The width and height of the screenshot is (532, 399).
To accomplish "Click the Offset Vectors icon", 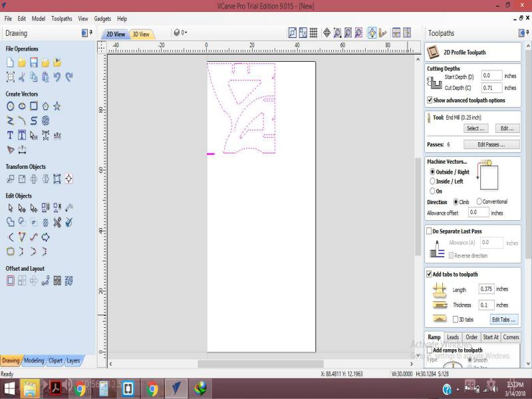I will pos(11,281).
